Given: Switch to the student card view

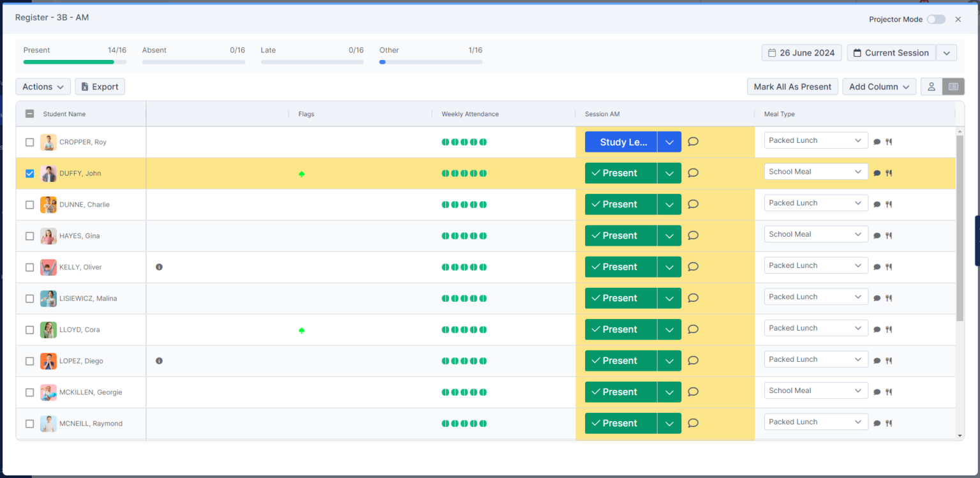Looking at the screenshot, I should click(932, 86).
